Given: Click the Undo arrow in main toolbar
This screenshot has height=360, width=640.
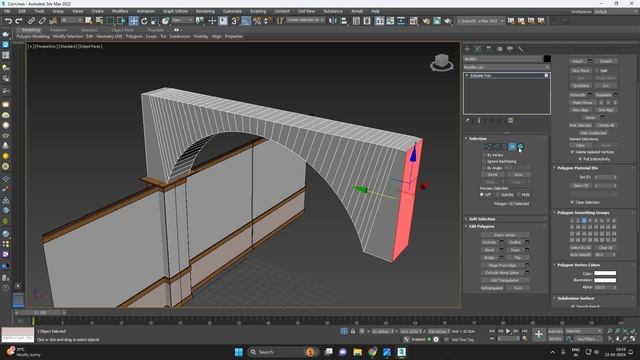Looking at the screenshot, I should click(8, 20).
